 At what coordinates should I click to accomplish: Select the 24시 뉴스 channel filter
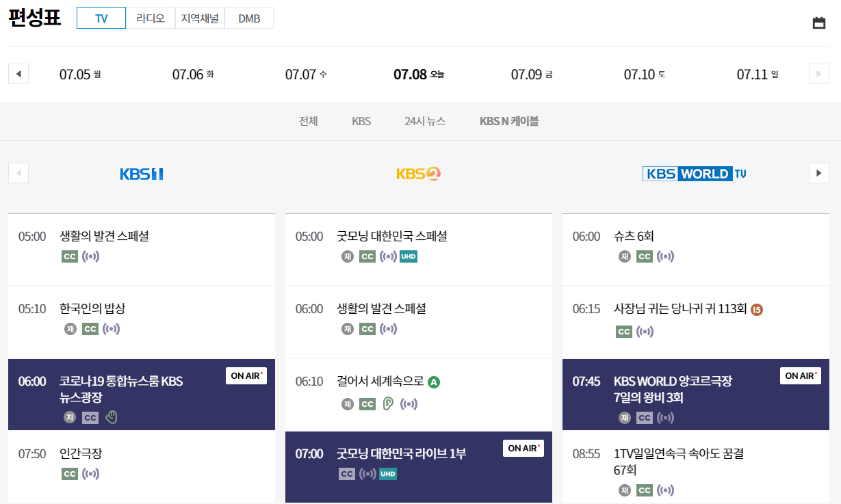[x=424, y=121]
